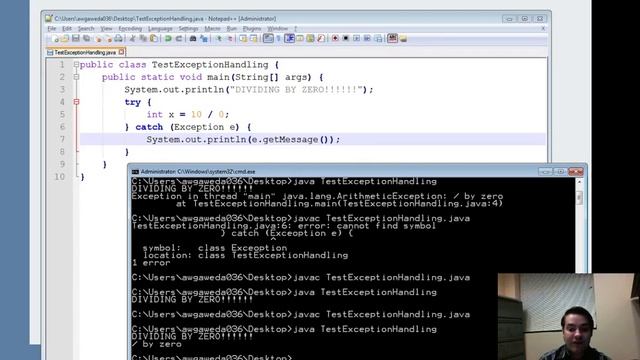
Task: Collapse the class fold marker on line 1
Action: coord(76,64)
